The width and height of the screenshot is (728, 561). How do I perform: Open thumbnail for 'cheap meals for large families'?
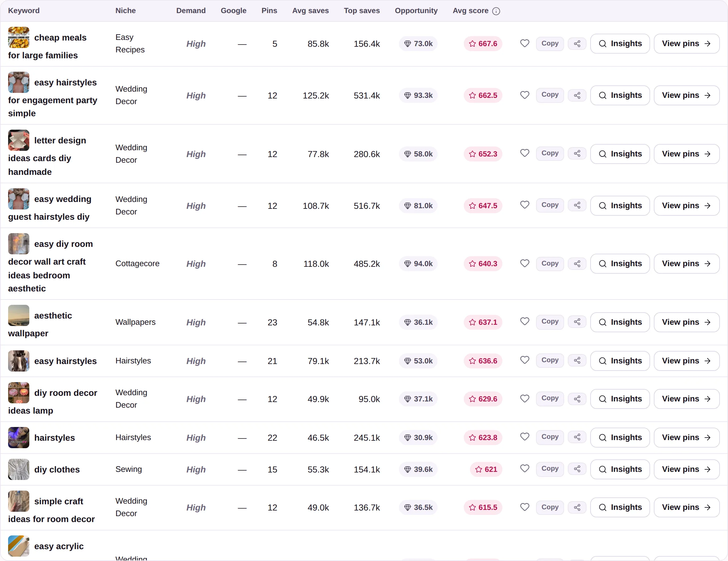click(19, 37)
